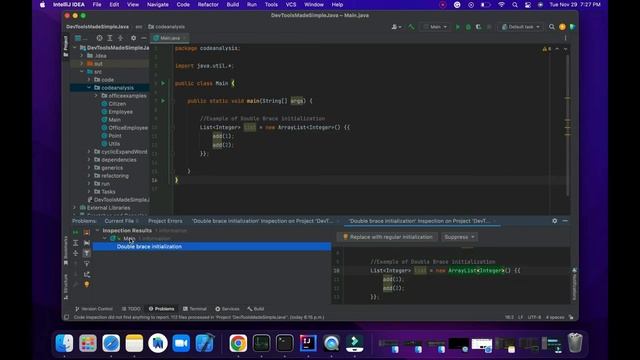
Task: Click the lightbulb quick-fix icon in inspection panel
Action: (x=87, y=284)
